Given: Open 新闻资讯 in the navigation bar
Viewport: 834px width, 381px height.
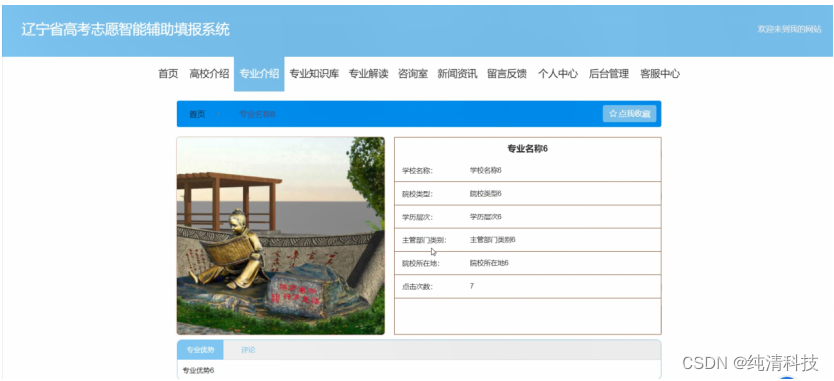Looking at the screenshot, I should (x=457, y=74).
